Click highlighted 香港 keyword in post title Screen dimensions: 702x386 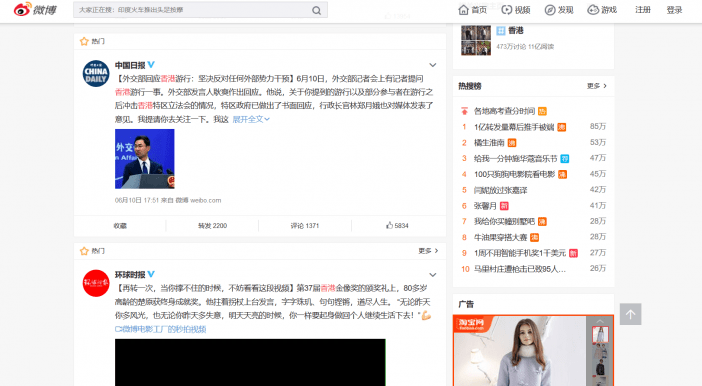(x=168, y=79)
